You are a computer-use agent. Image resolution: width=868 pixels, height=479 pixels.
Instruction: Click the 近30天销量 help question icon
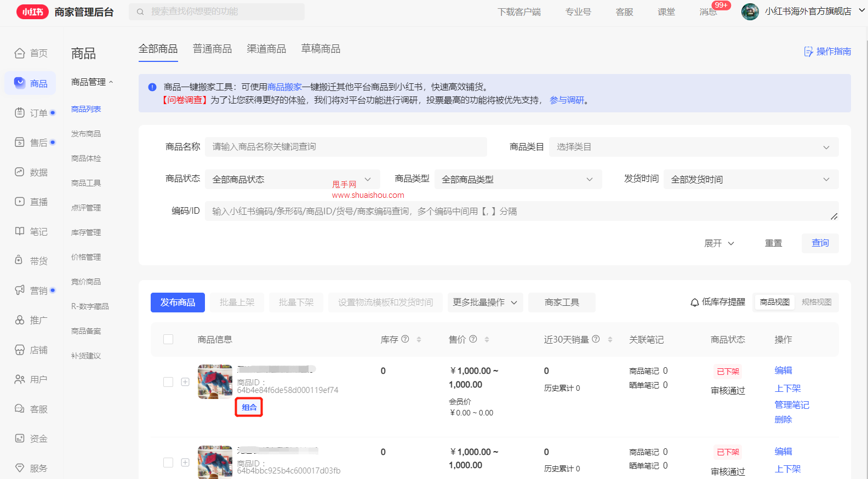(x=596, y=339)
